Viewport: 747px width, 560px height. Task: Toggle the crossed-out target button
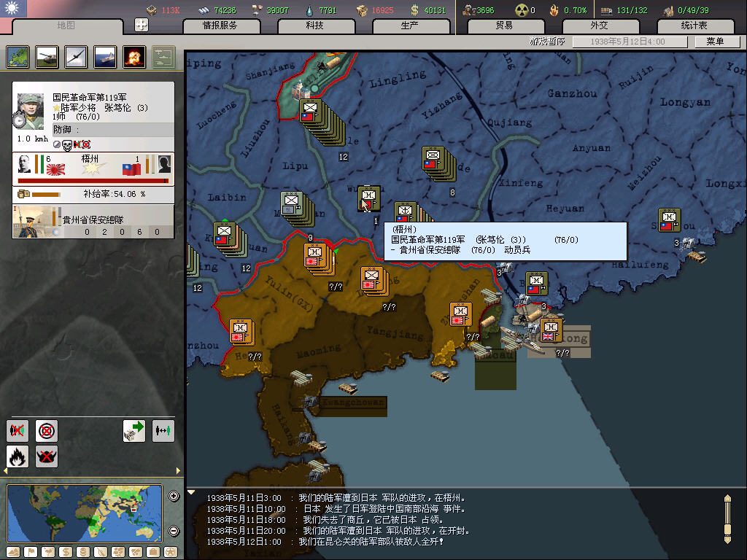tap(47, 431)
